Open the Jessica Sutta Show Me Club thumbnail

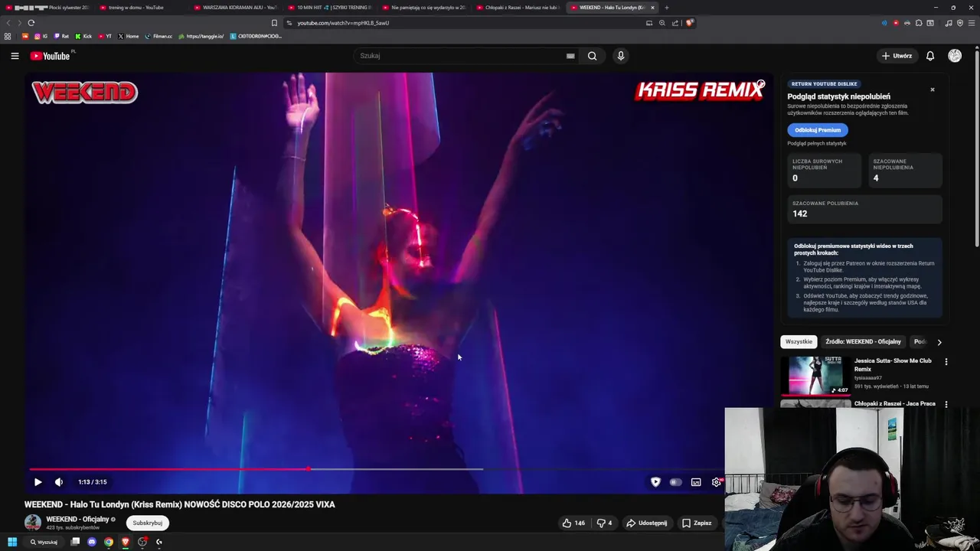click(815, 375)
